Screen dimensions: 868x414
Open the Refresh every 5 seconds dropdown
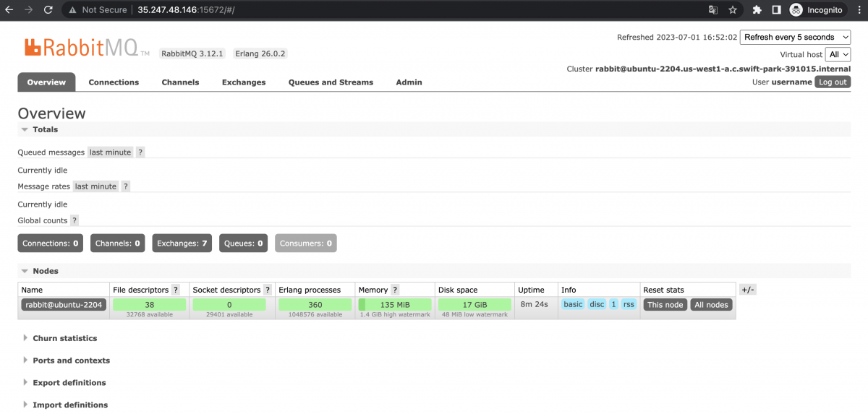[795, 37]
